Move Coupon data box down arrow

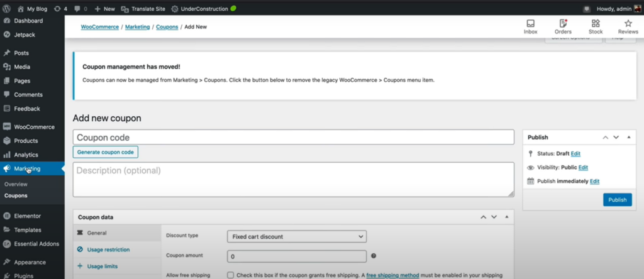(494, 217)
